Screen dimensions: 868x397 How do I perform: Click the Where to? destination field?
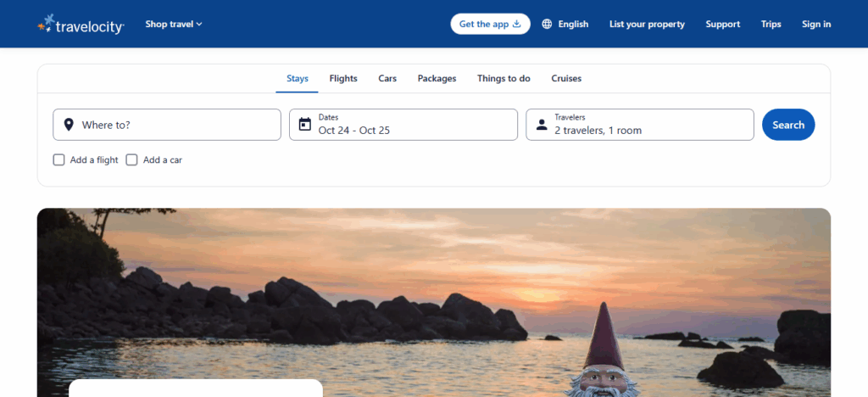[x=167, y=125]
